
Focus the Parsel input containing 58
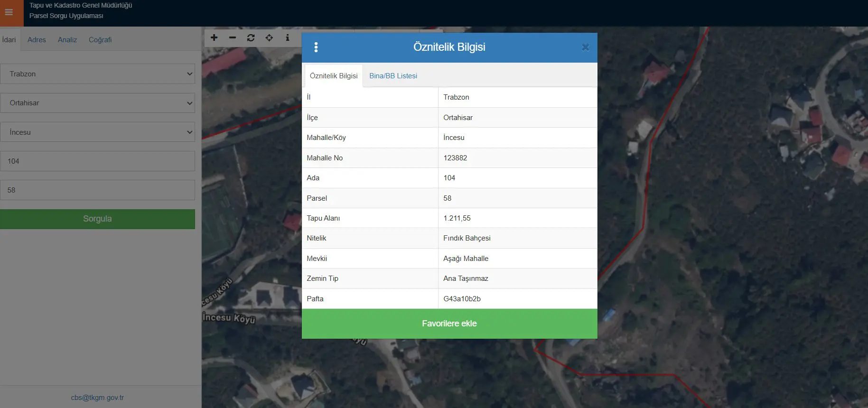tap(97, 190)
